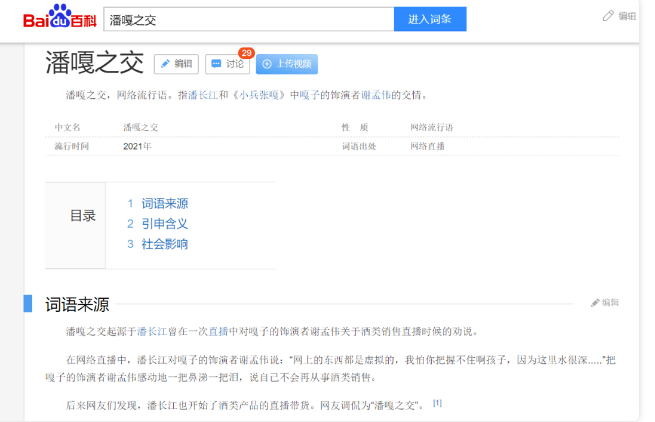Jump to 词语来源 in the contents
Image resolution: width=655 pixels, height=422 pixels.
pyautogui.click(x=165, y=203)
